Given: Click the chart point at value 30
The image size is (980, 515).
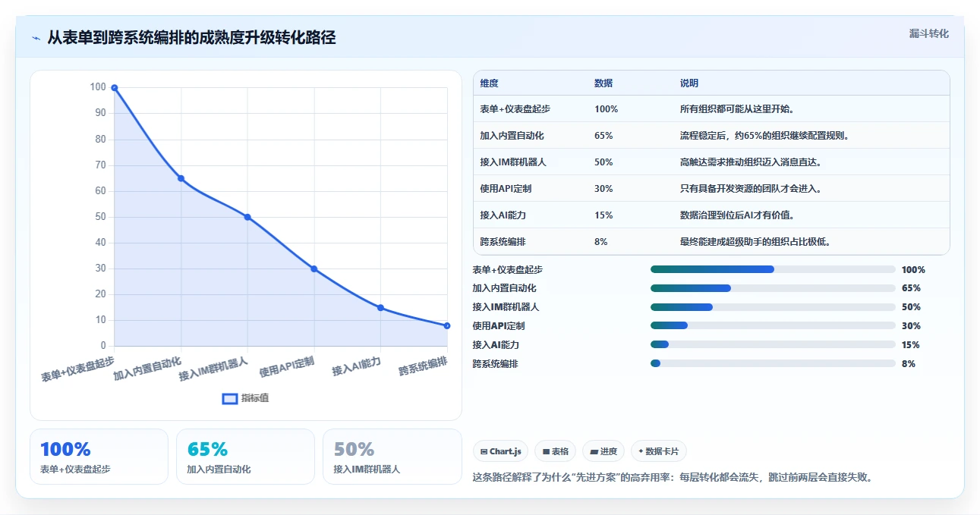Looking at the screenshot, I should 314,269.
